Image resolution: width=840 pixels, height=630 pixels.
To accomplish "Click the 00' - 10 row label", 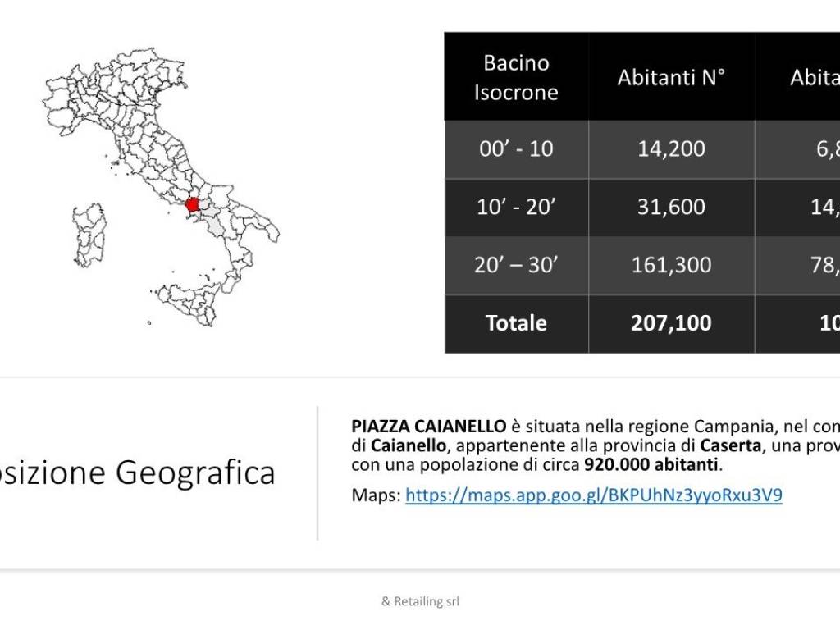I will [516, 148].
